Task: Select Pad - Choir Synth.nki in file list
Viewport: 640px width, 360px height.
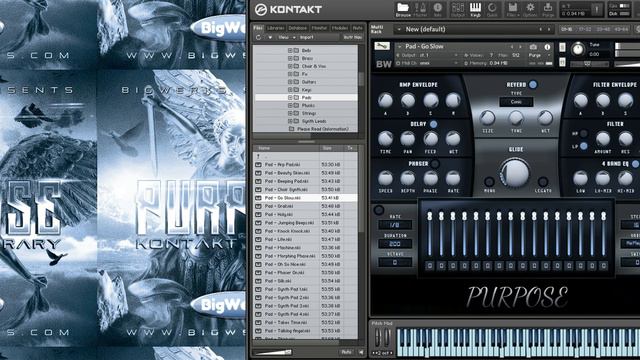Action: [x=305, y=189]
